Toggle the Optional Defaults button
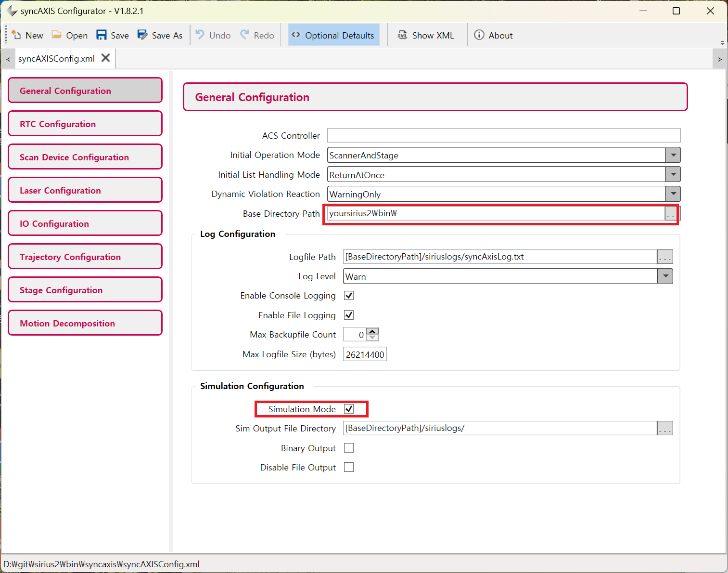The image size is (728, 573). (334, 35)
